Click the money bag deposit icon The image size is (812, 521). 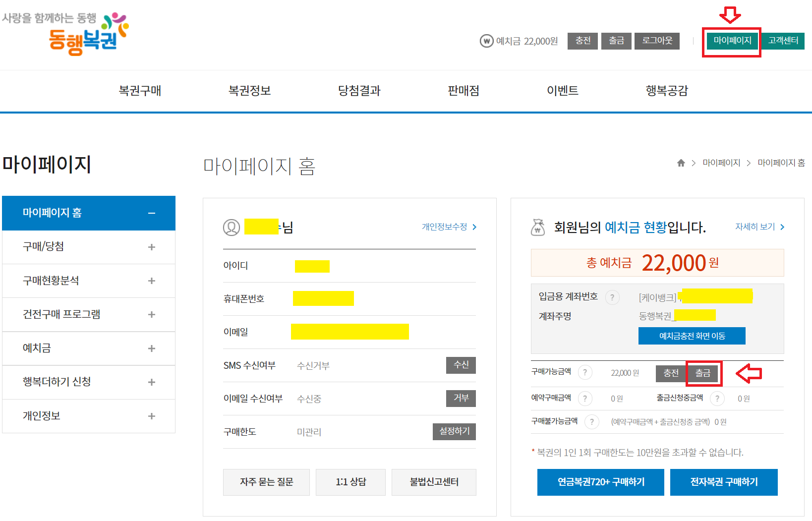(x=538, y=228)
